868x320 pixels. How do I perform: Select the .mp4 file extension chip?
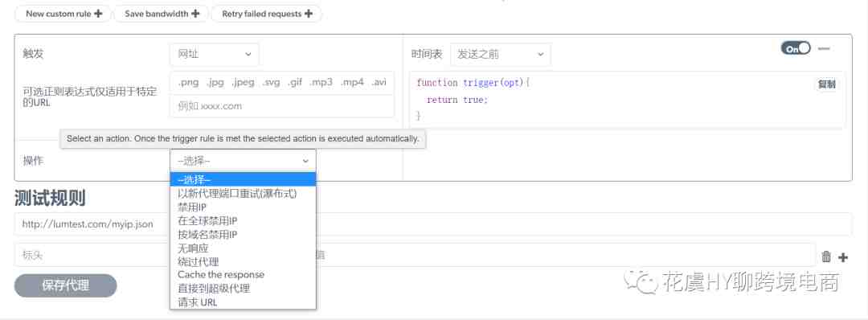(x=352, y=83)
